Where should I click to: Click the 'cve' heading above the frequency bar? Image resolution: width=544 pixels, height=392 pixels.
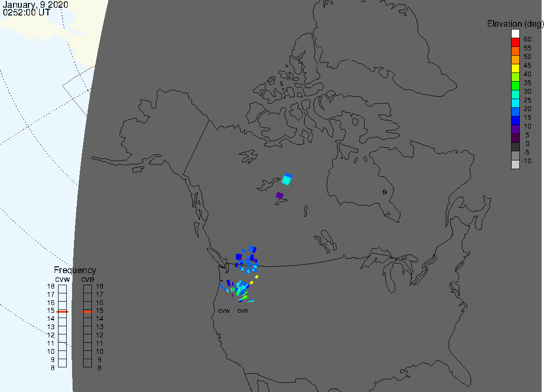88,279
